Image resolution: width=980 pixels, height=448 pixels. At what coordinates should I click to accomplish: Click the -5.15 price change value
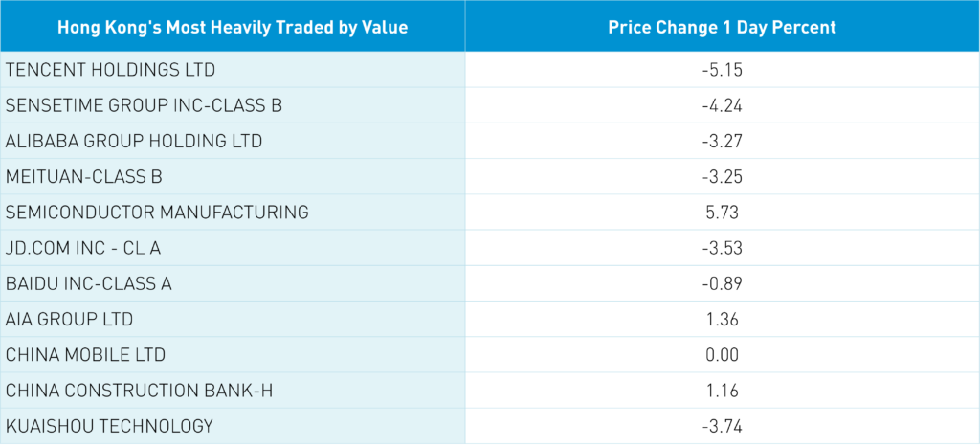click(x=722, y=70)
